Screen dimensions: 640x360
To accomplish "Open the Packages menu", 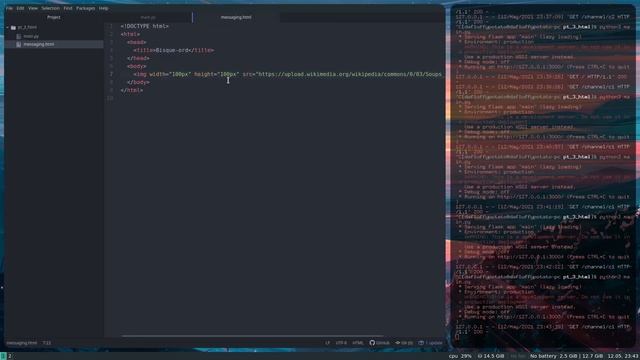I will 86,8.
